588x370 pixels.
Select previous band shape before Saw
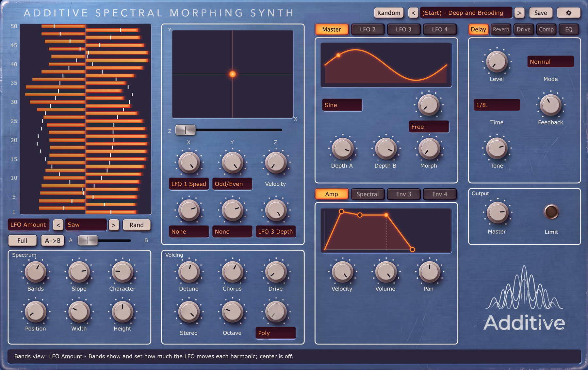pos(58,225)
